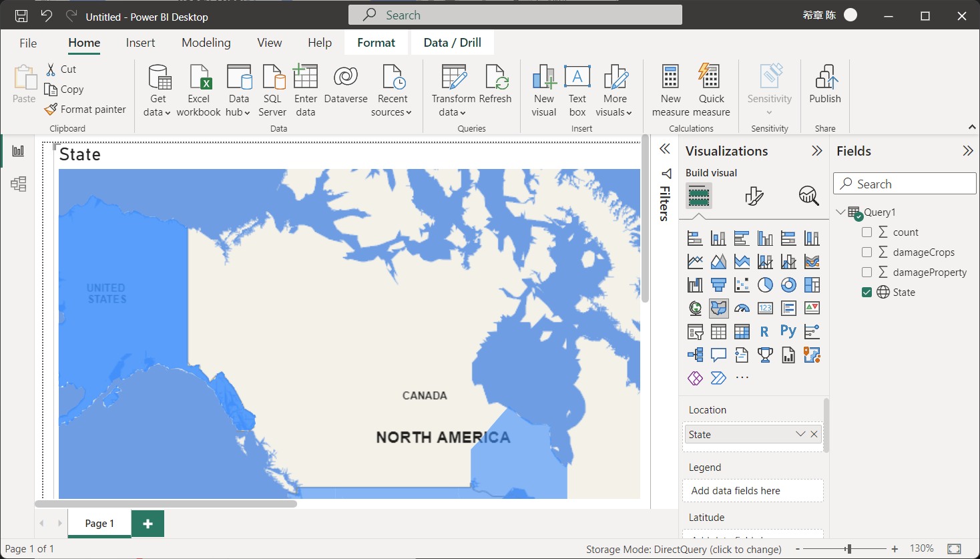Check the damageProperty field checkbox

[867, 272]
